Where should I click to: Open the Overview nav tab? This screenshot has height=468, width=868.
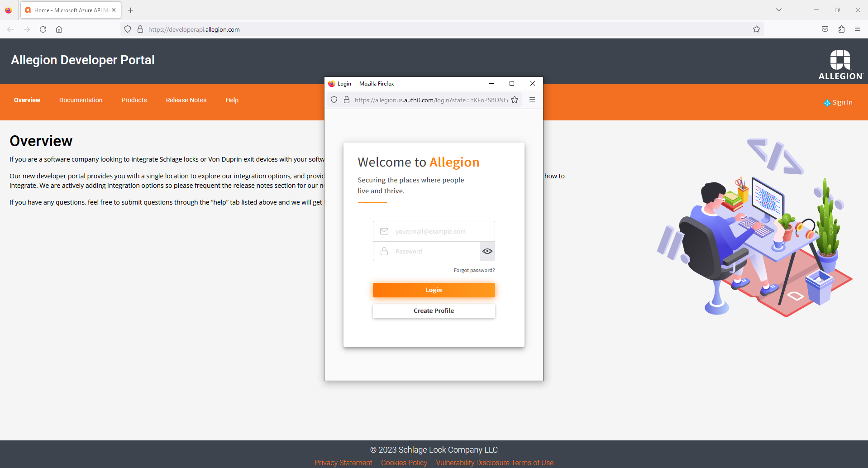(x=27, y=100)
